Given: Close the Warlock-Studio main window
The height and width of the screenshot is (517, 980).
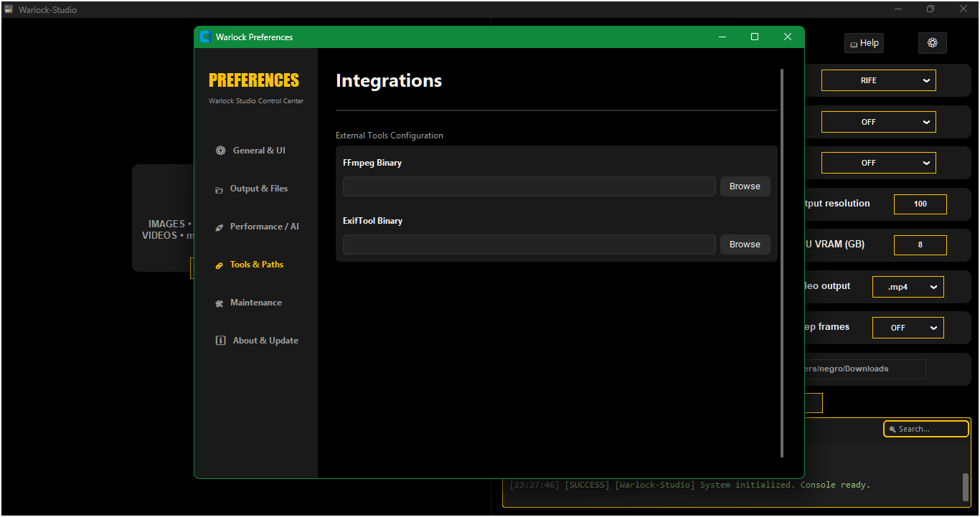Looking at the screenshot, I should (x=963, y=9).
